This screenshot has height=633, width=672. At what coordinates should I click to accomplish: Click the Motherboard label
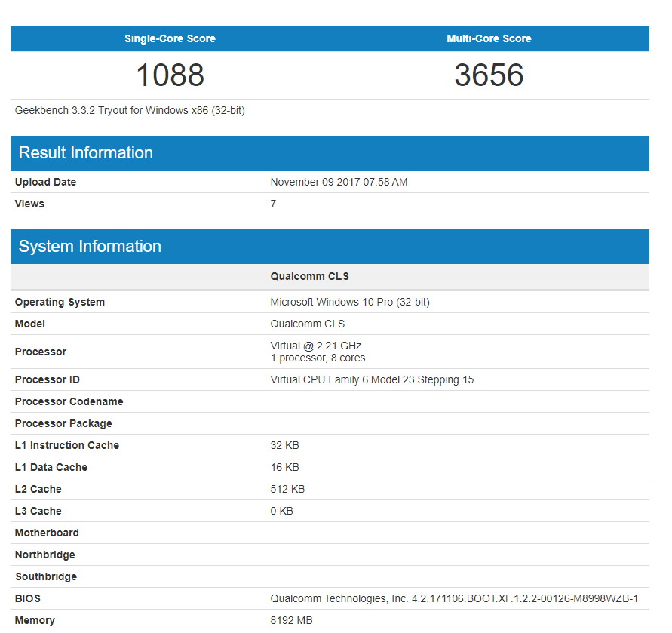click(47, 533)
